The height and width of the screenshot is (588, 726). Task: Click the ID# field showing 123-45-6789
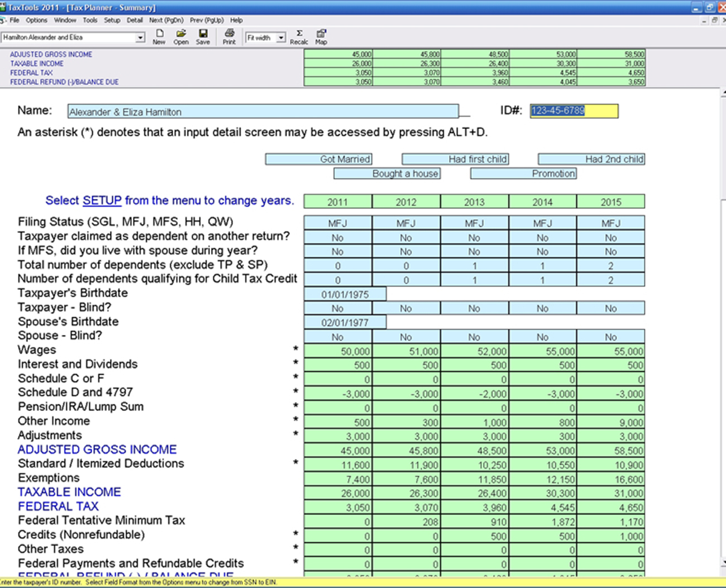pyautogui.click(x=574, y=111)
